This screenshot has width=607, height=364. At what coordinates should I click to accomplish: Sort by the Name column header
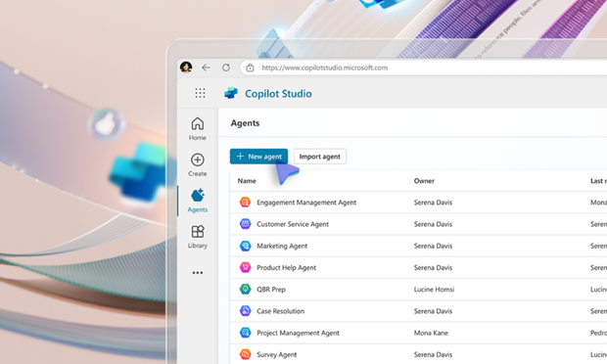(x=247, y=181)
